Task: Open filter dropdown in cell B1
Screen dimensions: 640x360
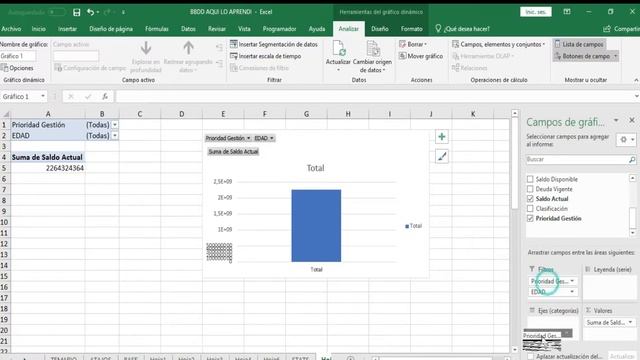Action: 115,125
